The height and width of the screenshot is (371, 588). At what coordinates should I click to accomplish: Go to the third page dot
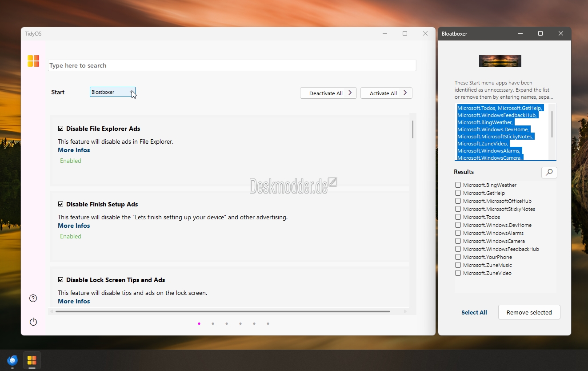click(227, 324)
